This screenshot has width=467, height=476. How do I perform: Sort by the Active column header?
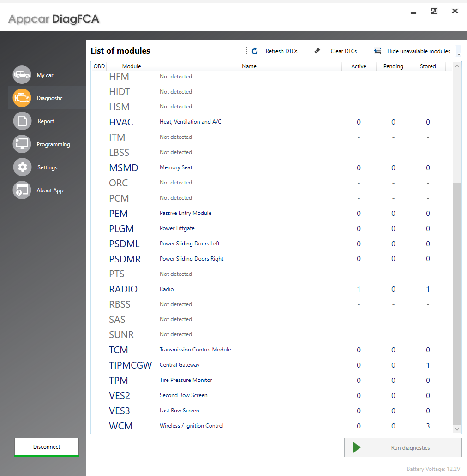(359, 66)
